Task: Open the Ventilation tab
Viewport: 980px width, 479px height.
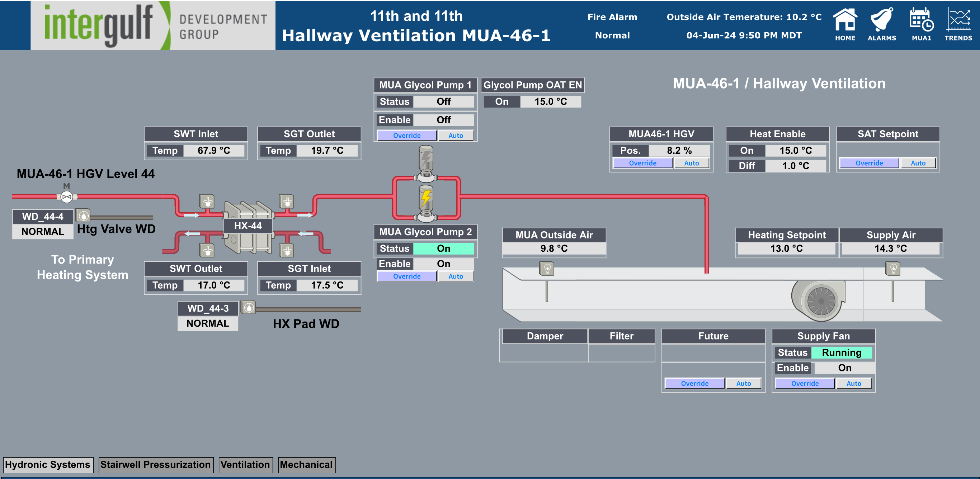Action: pos(245,465)
